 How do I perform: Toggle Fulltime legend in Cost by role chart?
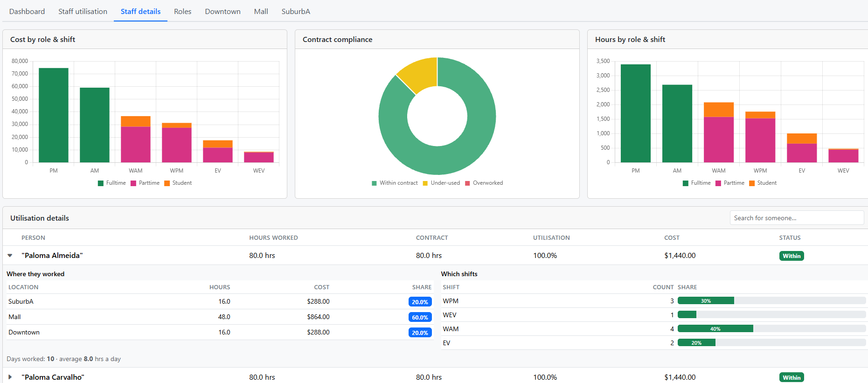tap(112, 183)
